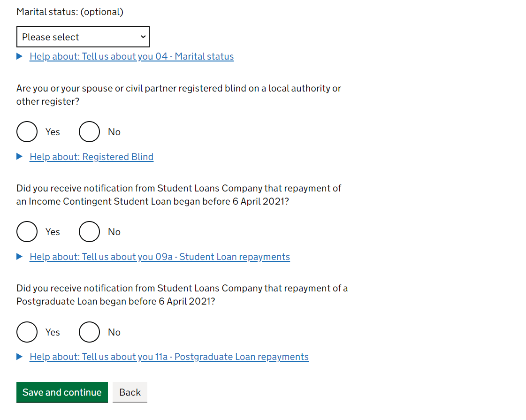The height and width of the screenshot is (420, 526).
Task: Click the No label for Postgraduate Loan
Action: pos(114,332)
